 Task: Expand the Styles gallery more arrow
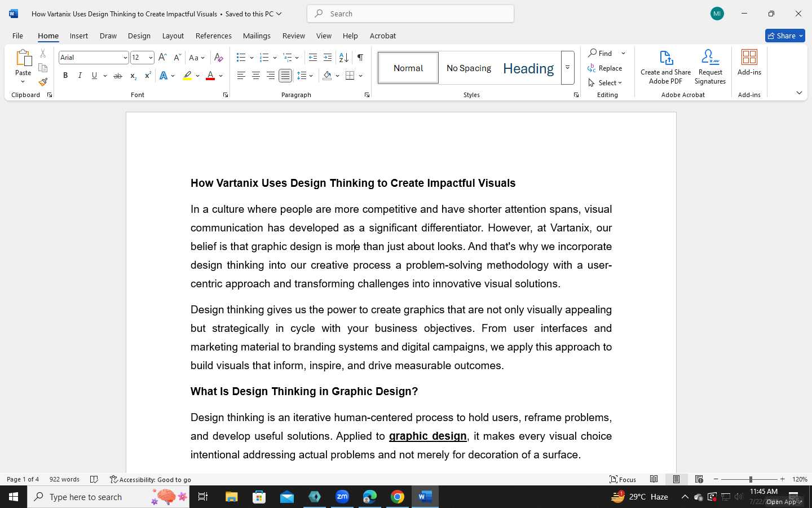pos(568,68)
